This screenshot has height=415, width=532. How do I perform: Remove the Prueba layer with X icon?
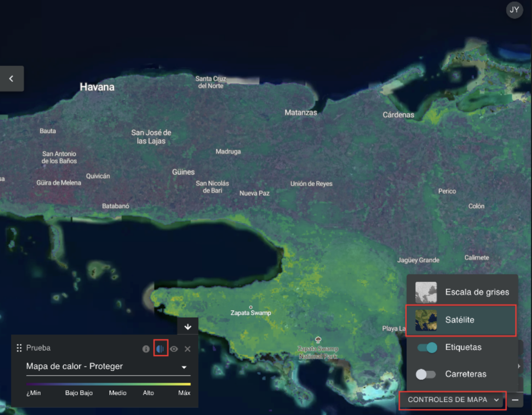[x=188, y=349]
